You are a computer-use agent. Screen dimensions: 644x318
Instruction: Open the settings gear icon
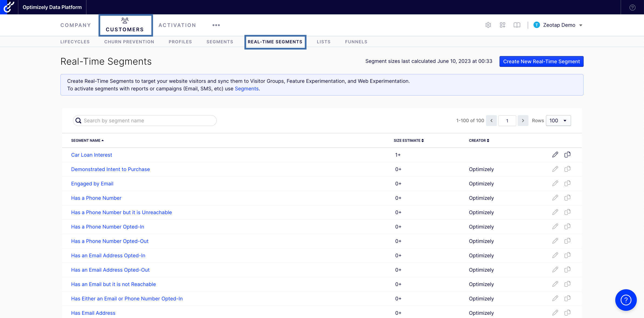click(x=488, y=25)
